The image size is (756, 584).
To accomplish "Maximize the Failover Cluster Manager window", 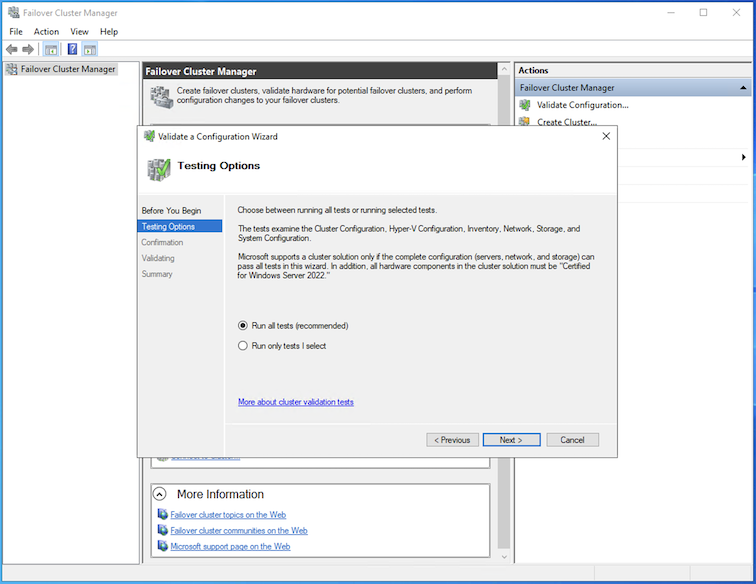I will tap(703, 13).
